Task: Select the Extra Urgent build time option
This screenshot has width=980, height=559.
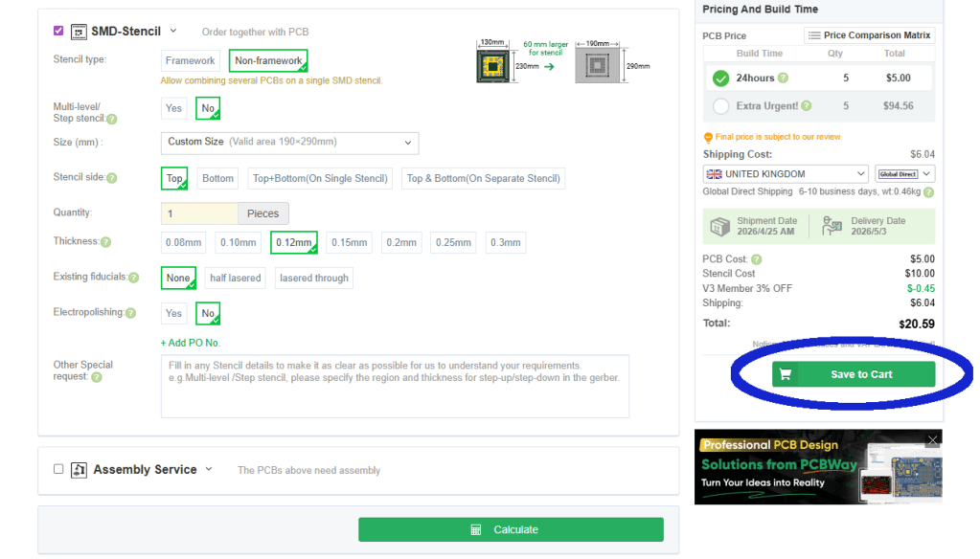Action: click(721, 106)
